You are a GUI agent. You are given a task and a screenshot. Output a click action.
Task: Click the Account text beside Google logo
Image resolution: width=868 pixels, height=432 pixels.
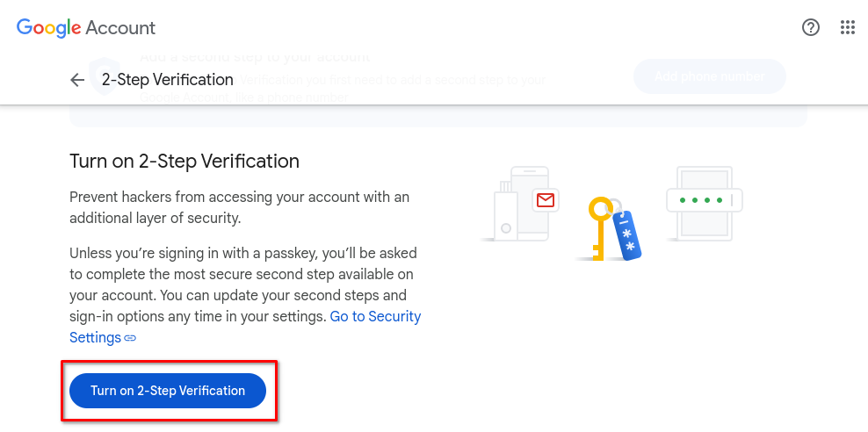[x=120, y=27]
